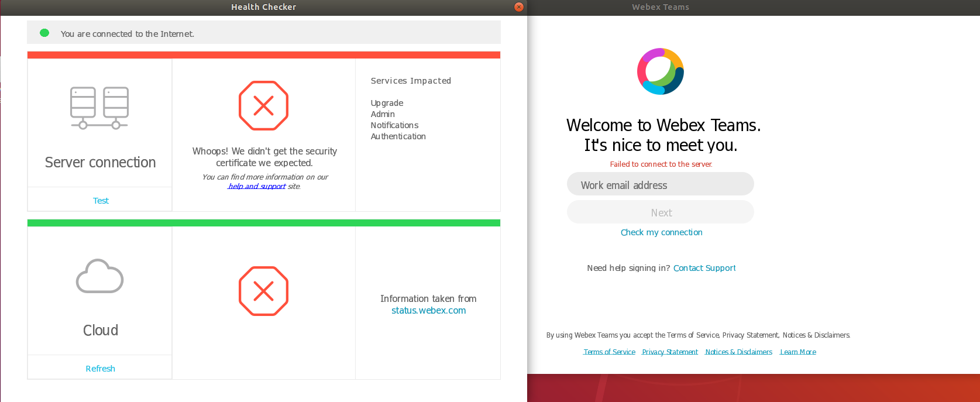Click the 'Server connection' label
The height and width of the screenshot is (402, 980).
pos(101,162)
